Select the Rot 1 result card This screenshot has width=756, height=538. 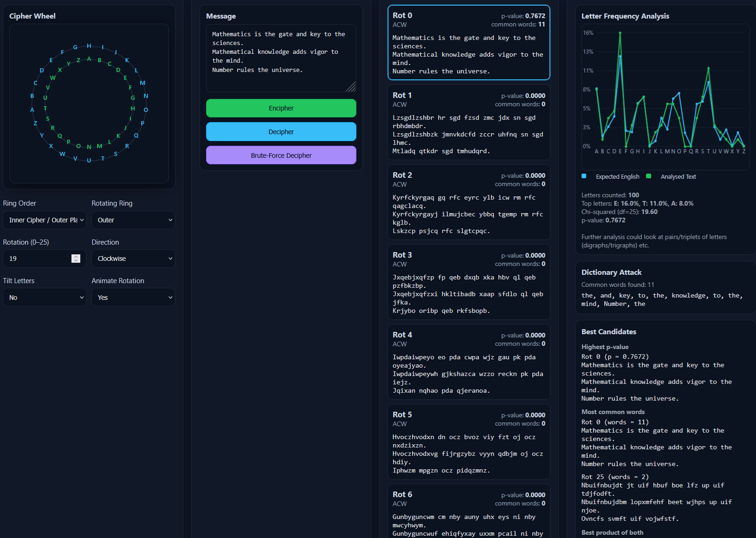469,123
